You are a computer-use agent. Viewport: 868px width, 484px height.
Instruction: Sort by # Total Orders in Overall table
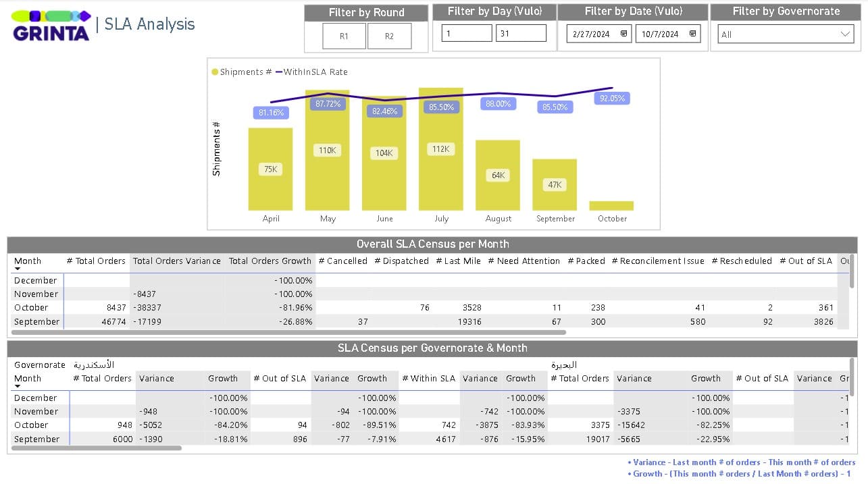pos(96,261)
